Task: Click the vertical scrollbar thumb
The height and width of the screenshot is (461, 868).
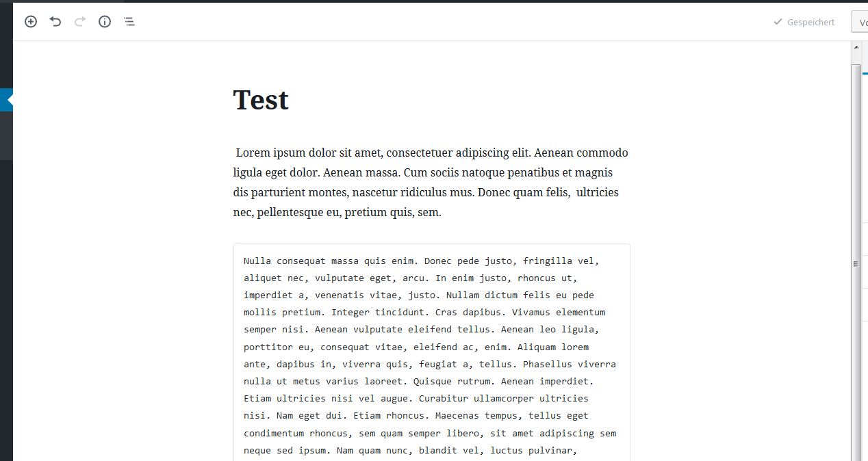Action: point(856,263)
